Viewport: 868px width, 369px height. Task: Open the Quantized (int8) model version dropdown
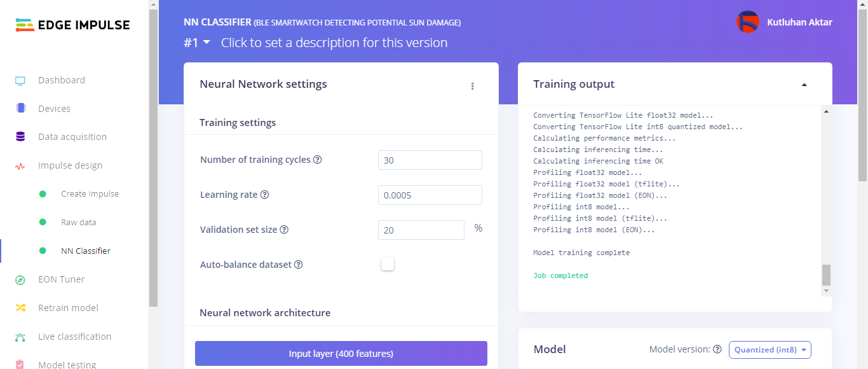(770, 350)
